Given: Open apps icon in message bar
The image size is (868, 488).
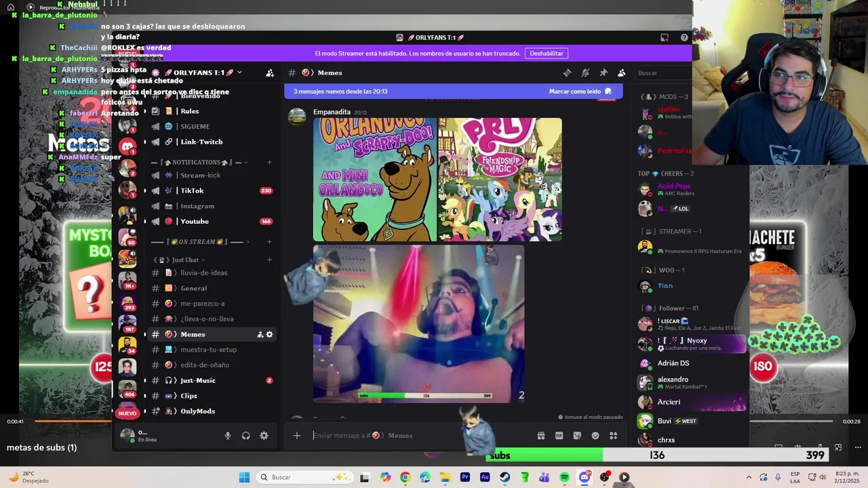Looking at the screenshot, I should point(614,435).
